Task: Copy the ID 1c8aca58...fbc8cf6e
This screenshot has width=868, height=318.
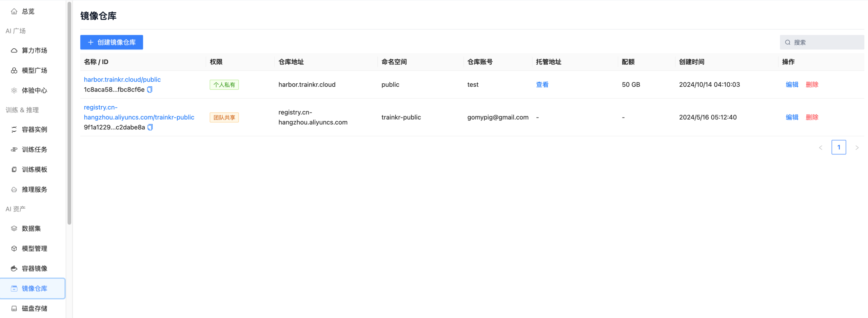Action: pyautogui.click(x=150, y=89)
